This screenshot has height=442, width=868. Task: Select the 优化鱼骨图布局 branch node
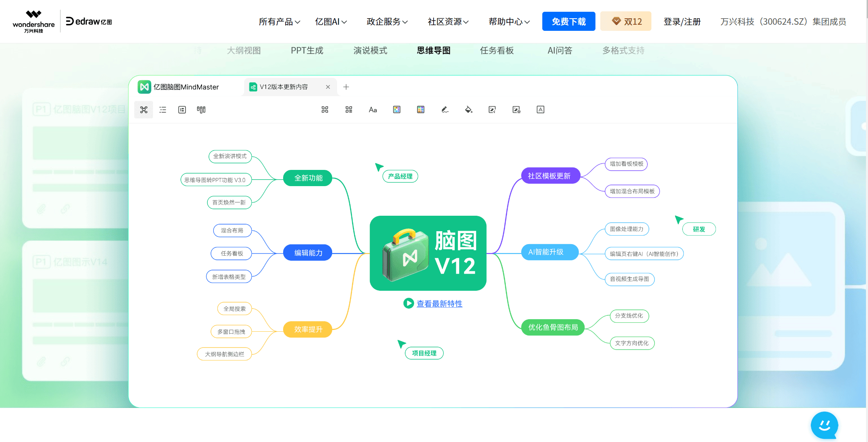(x=553, y=327)
